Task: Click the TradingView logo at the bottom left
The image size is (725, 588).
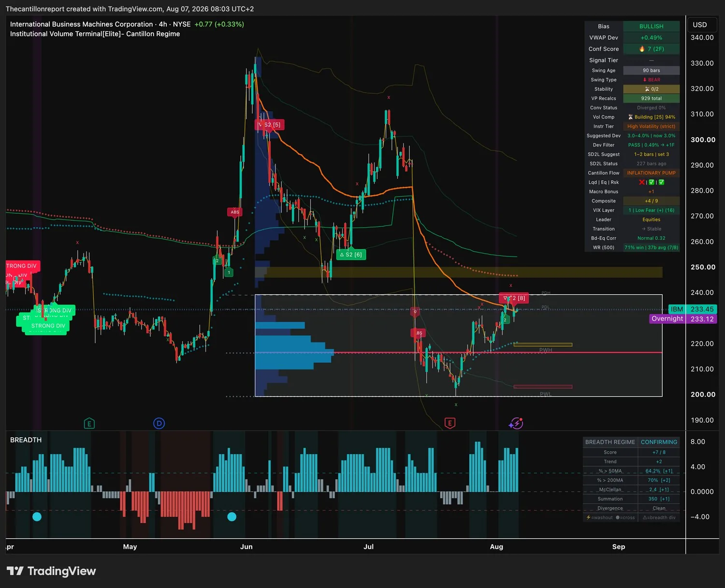Action: tap(51, 571)
